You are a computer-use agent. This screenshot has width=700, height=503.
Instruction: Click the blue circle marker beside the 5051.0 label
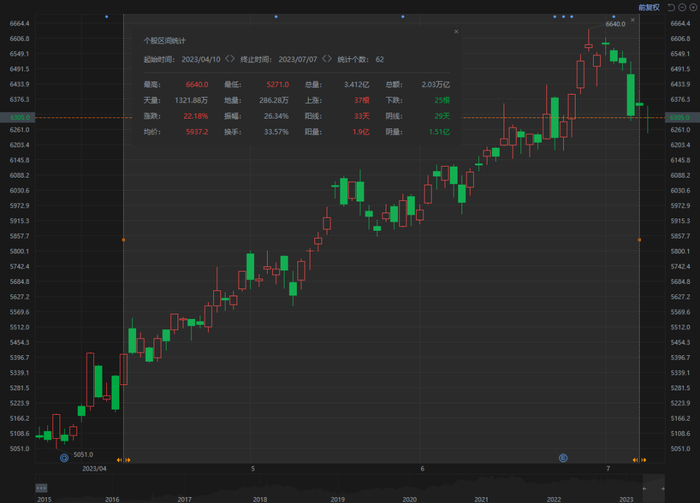[64, 458]
